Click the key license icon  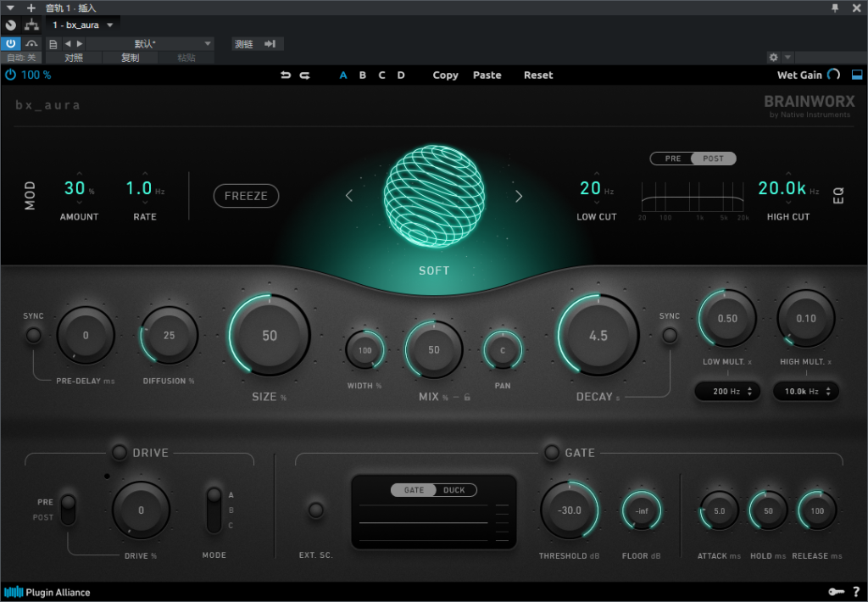836,592
